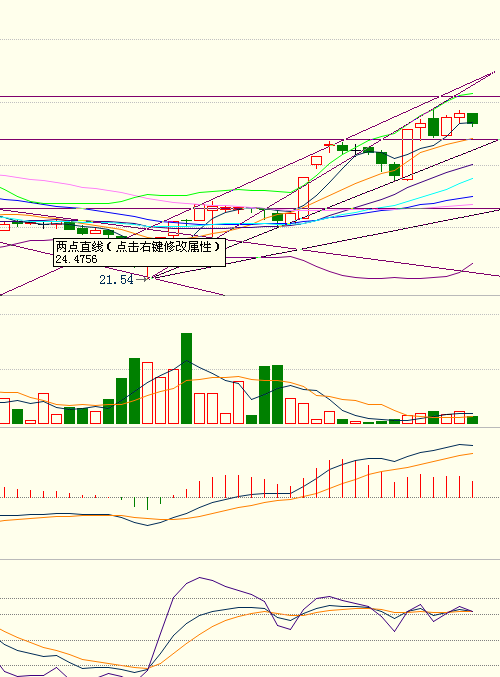Click the divider between volume and MACD panes
The width and height of the screenshot is (500, 677).
[x=250, y=427]
